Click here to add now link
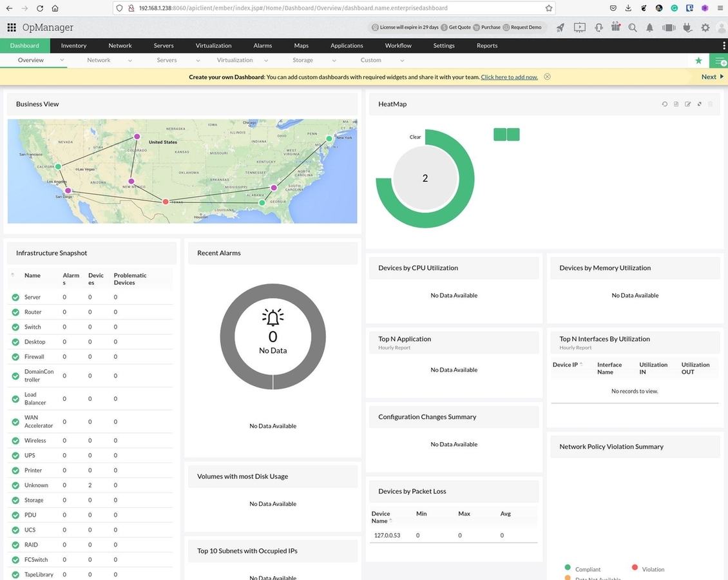The width and height of the screenshot is (728, 580). click(509, 77)
